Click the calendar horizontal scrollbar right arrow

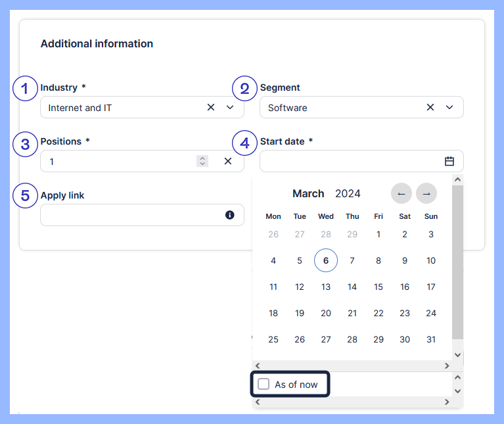pos(447,365)
